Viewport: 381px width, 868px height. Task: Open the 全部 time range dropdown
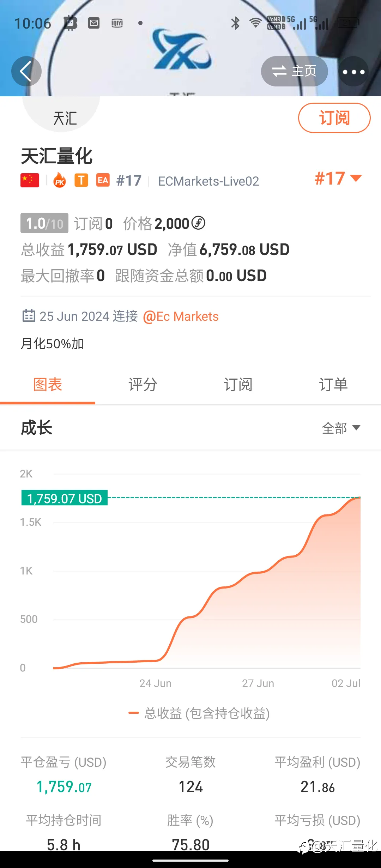(x=341, y=428)
